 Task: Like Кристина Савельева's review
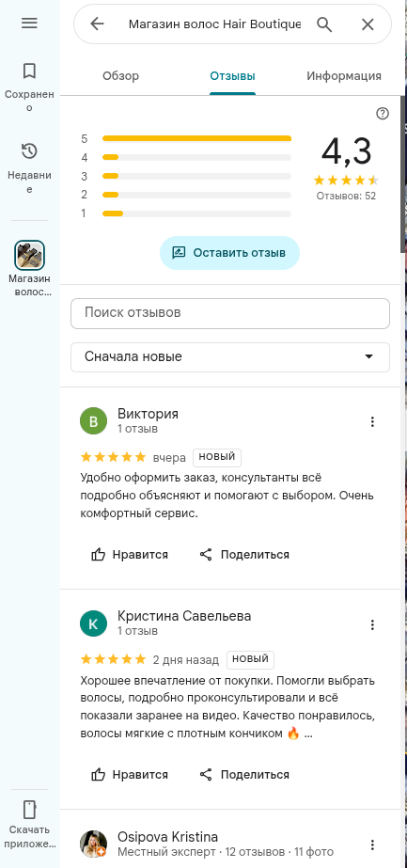(130, 775)
